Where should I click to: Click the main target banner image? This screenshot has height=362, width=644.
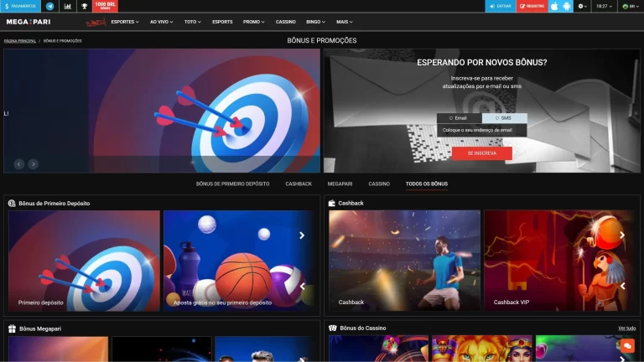(162, 111)
